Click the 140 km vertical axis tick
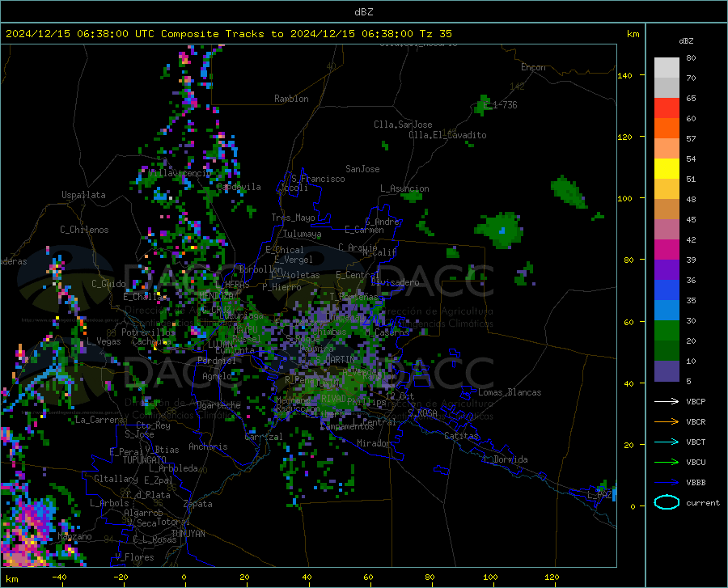Image resolution: width=728 pixels, height=588 pixels. pyautogui.click(x=624, y=75)
